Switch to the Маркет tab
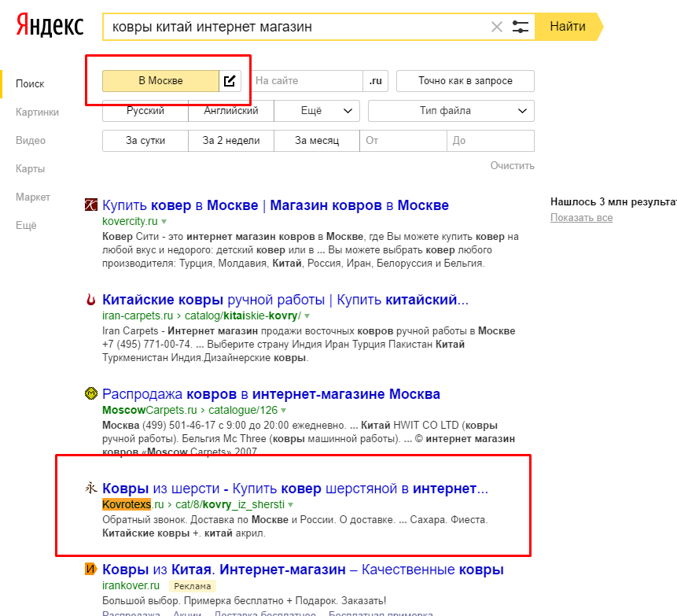The width and height of the screenshot is (677, 616). point(33,197)
